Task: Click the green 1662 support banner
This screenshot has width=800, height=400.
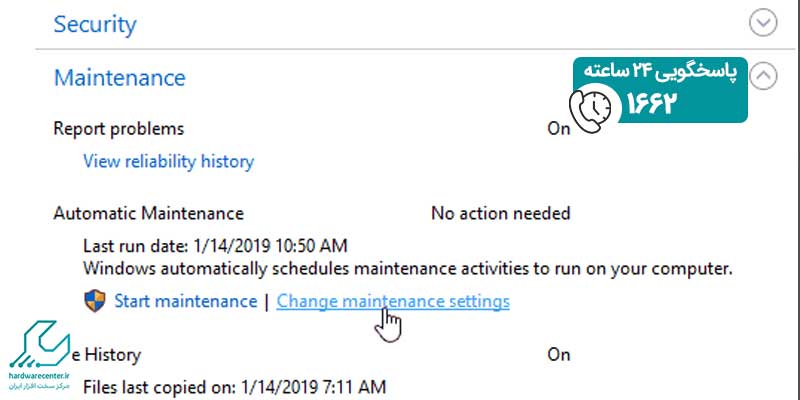Action: click(x=660, y=90)
